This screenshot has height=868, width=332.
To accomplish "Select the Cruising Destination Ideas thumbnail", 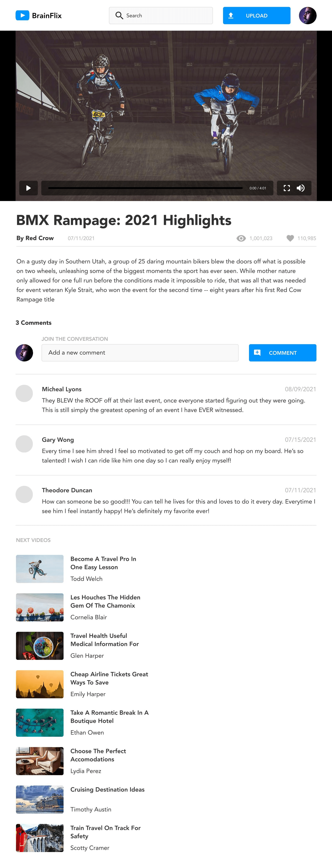I will pos(40,799).
